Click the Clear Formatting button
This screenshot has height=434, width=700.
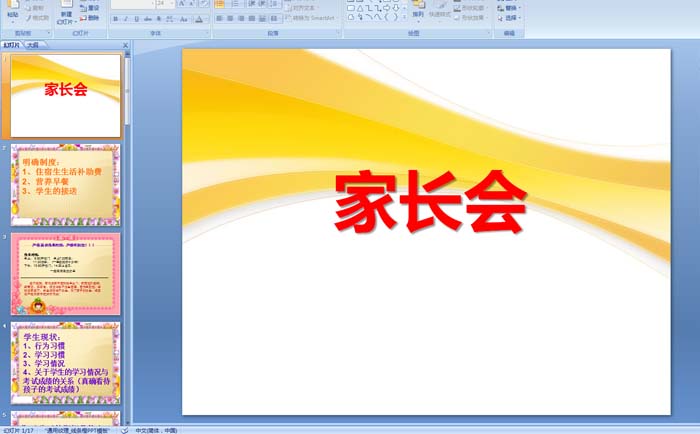204,4
